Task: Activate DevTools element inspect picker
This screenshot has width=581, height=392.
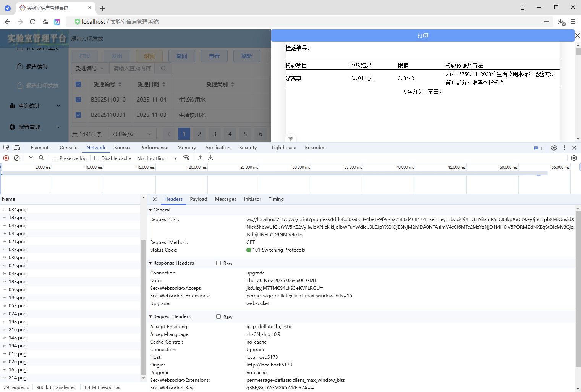Action: click(6, 148)
